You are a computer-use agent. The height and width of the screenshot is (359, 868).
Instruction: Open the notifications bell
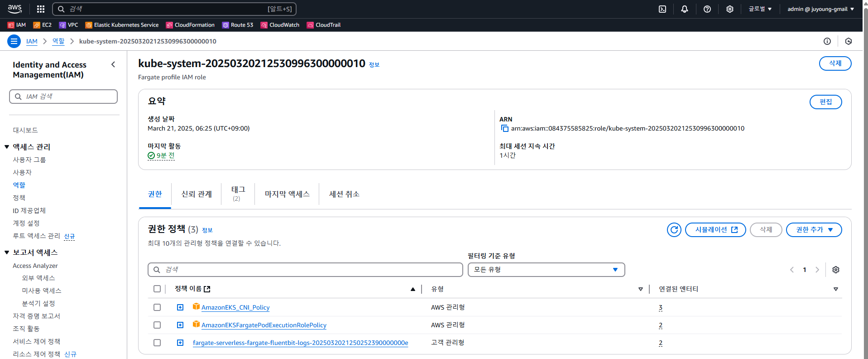685,9
